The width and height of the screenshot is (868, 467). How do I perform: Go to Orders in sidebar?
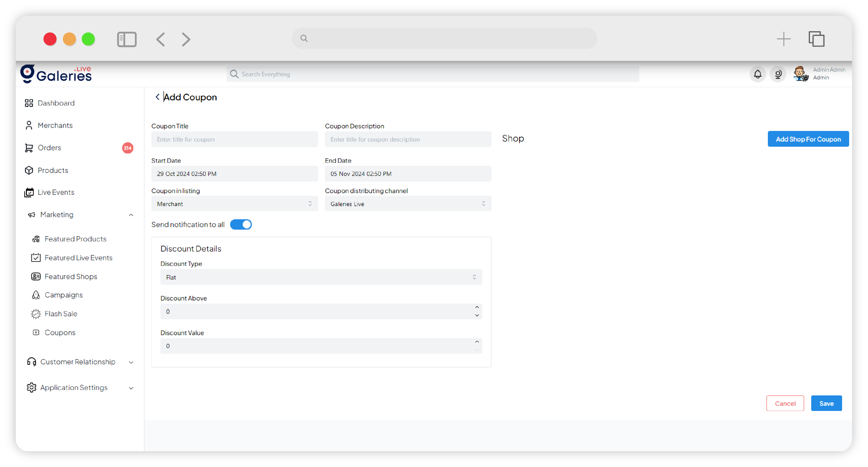point(49,148)
